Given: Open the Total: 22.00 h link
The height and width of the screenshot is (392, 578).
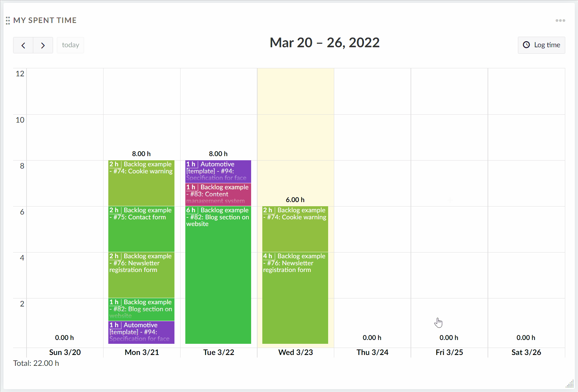Looking at the screenshot, I should [36, 363].
